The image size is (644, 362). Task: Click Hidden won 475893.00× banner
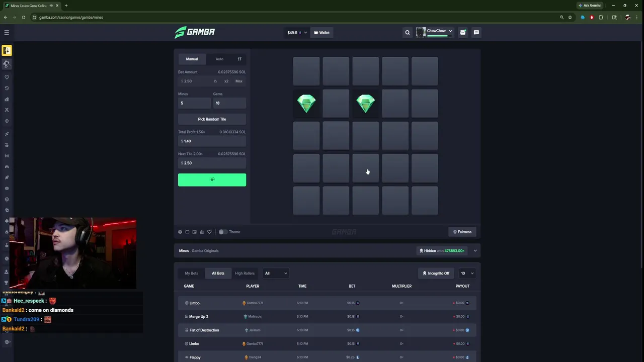click(442, 250)
